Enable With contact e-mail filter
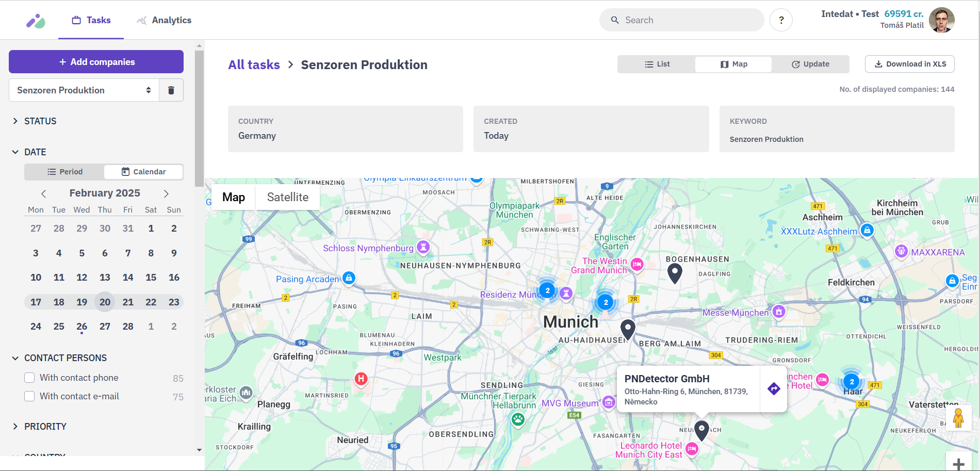This screenshot has height=471, width=980. point(29,396)
